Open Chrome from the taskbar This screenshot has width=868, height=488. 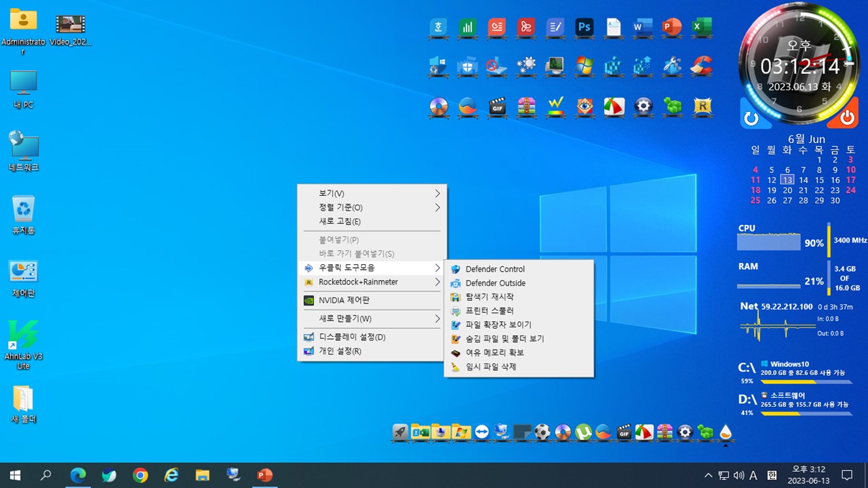[x=140, y=475]
